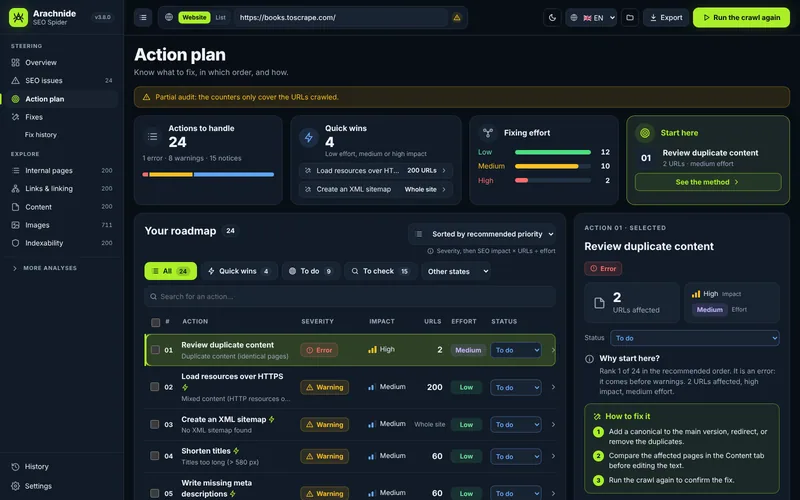Select Website mode in the URL bar toggle

click(194, 17)
